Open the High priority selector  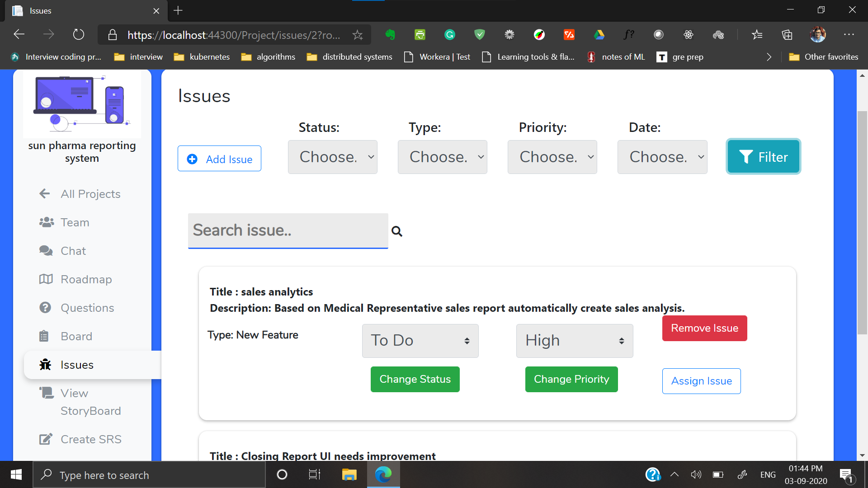tap(574, 341)
